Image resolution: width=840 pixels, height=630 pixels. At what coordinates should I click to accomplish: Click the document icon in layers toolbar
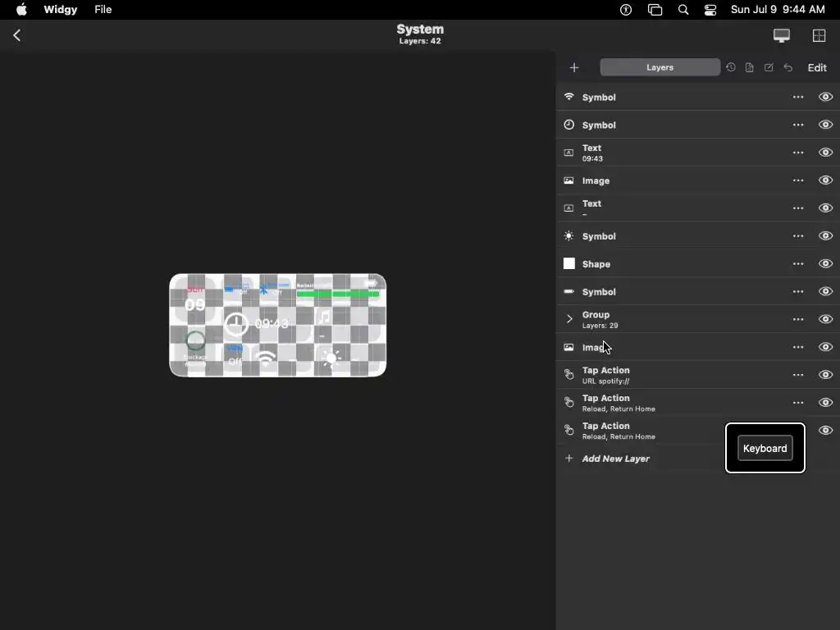pyautogui.click(x=750, y=67)
